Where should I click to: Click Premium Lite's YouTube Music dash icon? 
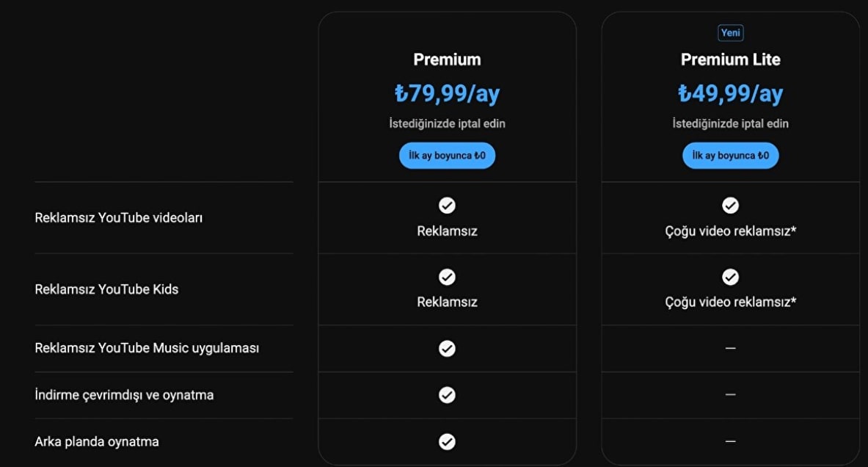(730, 348)
